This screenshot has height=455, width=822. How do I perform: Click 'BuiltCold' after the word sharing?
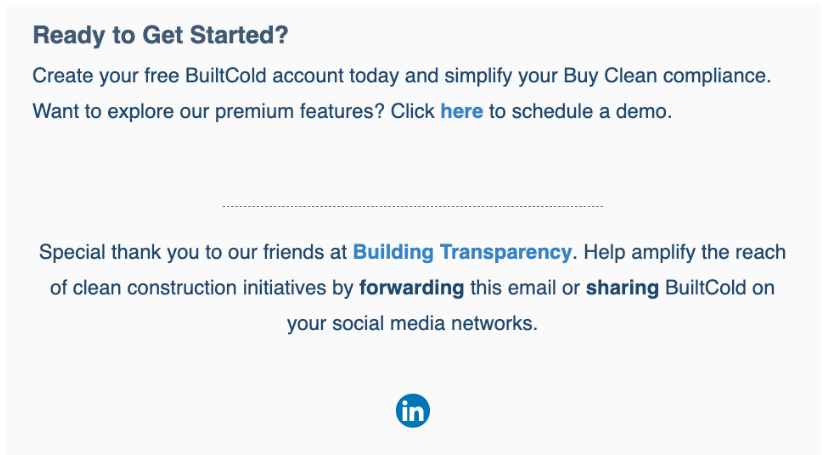[x=704, y=288]
